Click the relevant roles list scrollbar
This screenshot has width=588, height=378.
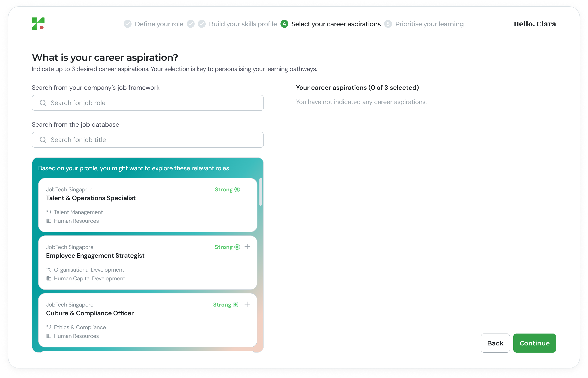point(261,192)
